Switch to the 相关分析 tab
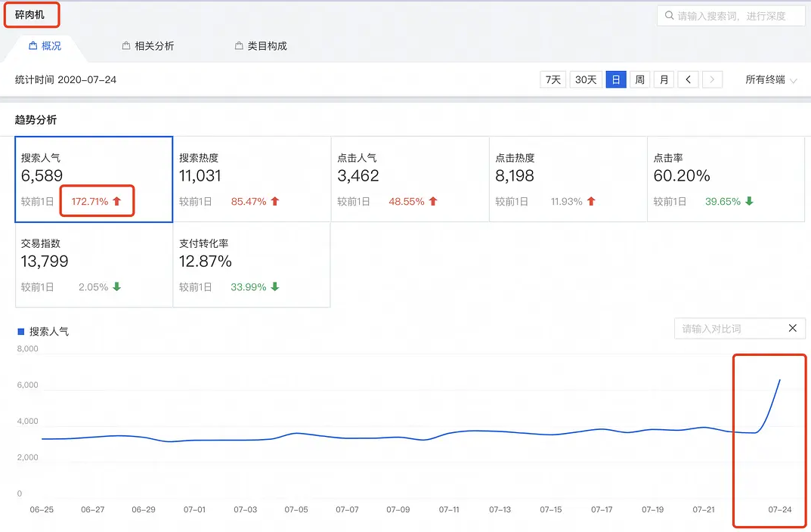Screen dimensions: 811x532 tap(148, 45)
